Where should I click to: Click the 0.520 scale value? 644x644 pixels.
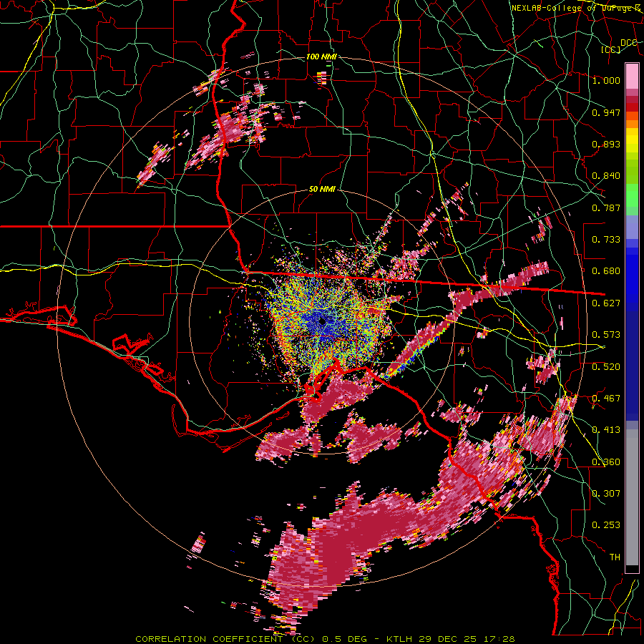click(x=606, y=366)
